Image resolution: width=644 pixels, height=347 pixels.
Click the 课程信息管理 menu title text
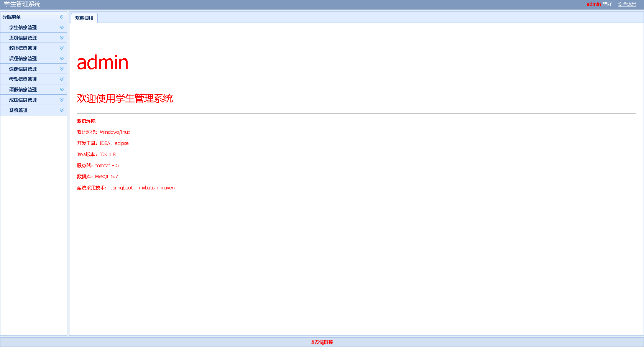point(23,59)
